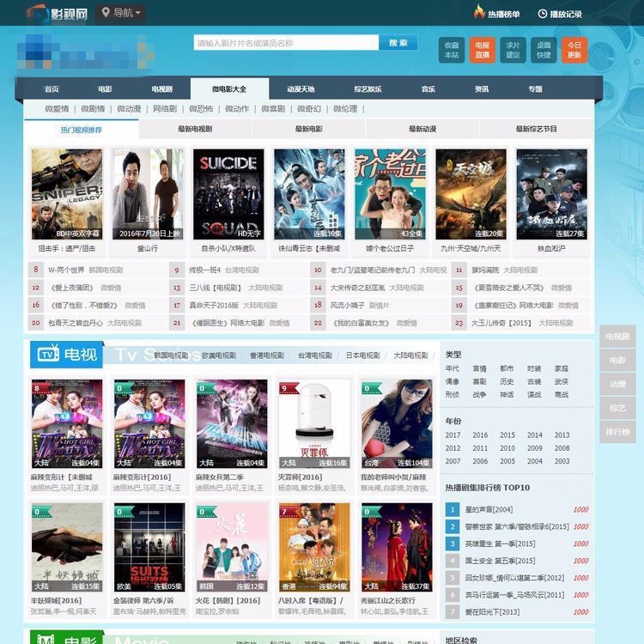Viewport: 644px width, 644px height.
Task: Open 资讯 in main navigation
Action: (482, 89)
